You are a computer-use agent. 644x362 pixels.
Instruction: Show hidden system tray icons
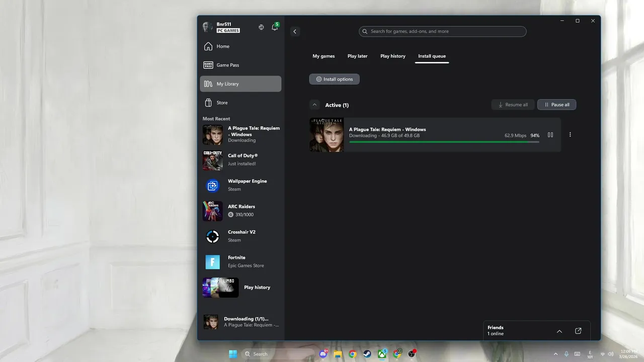click(555, 354)
